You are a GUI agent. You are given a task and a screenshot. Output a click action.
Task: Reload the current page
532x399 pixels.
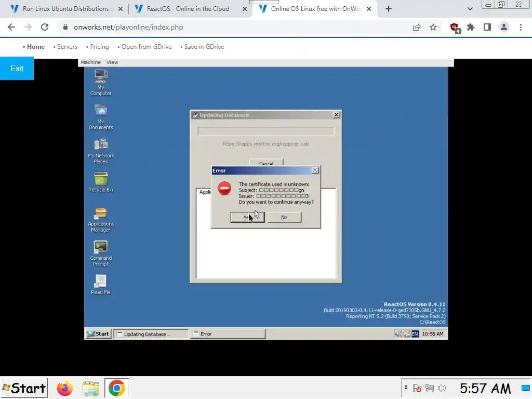point(45,27)
